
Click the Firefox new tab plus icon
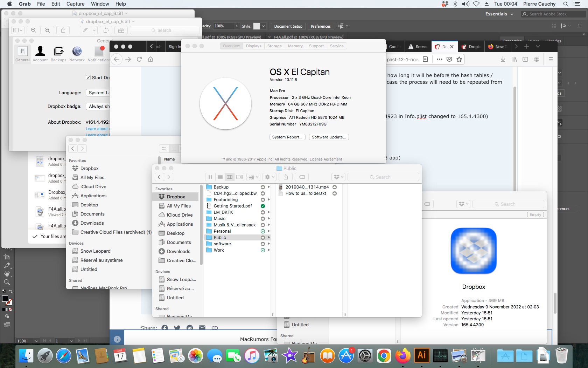click(526, 46)
